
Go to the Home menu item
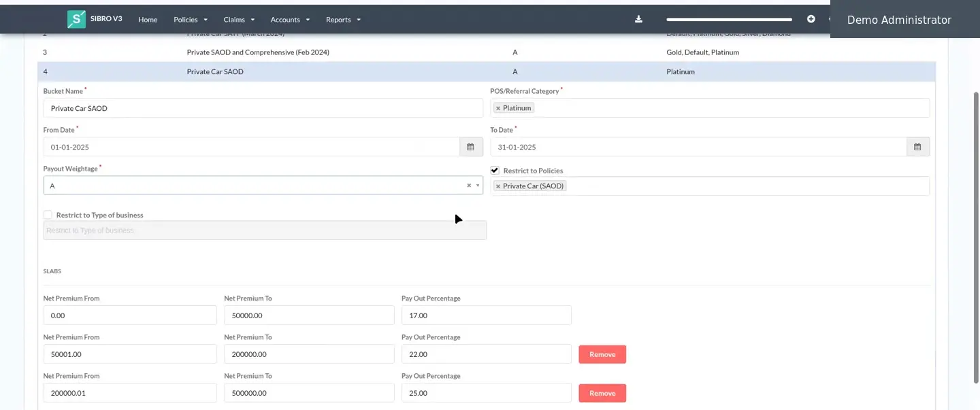click(x=148, y=20)
